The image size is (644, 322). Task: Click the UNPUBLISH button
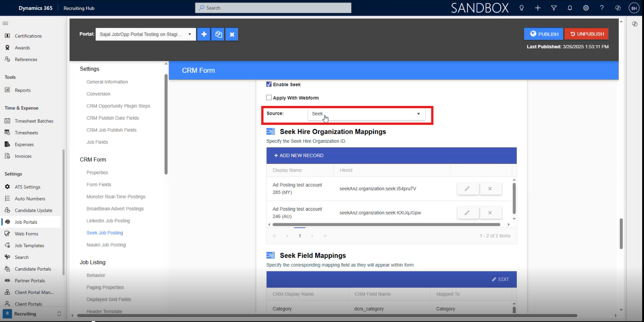(x=586, y=34)
